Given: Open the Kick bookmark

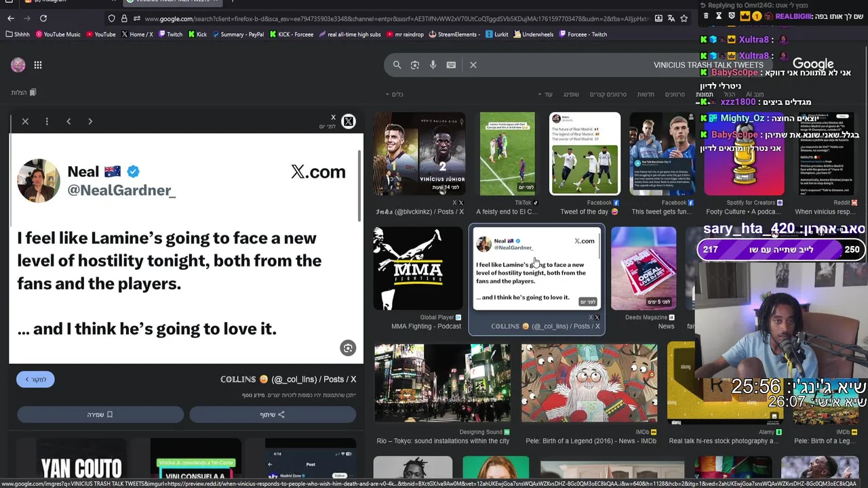Looking at the screenshot, I should click(x=197, y=34).
